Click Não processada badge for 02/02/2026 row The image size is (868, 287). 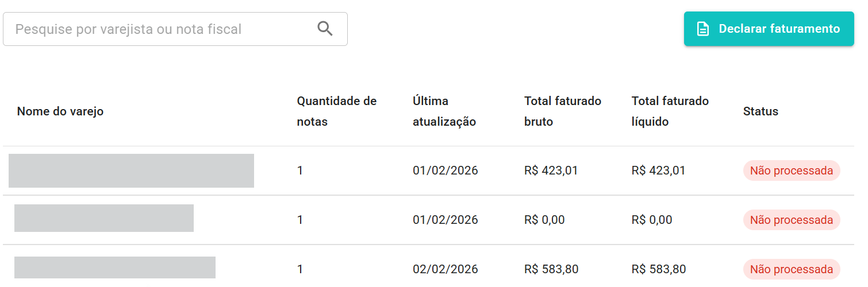[x=791, y=269]
